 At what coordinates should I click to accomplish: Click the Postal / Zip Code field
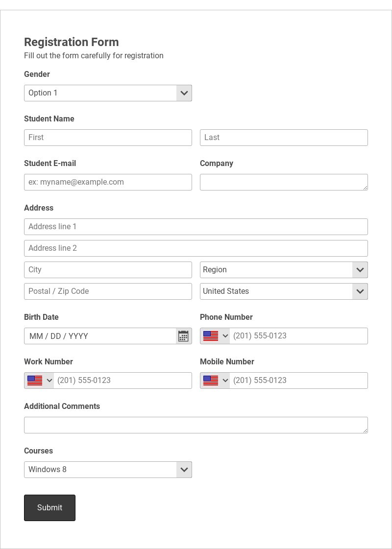108,291
